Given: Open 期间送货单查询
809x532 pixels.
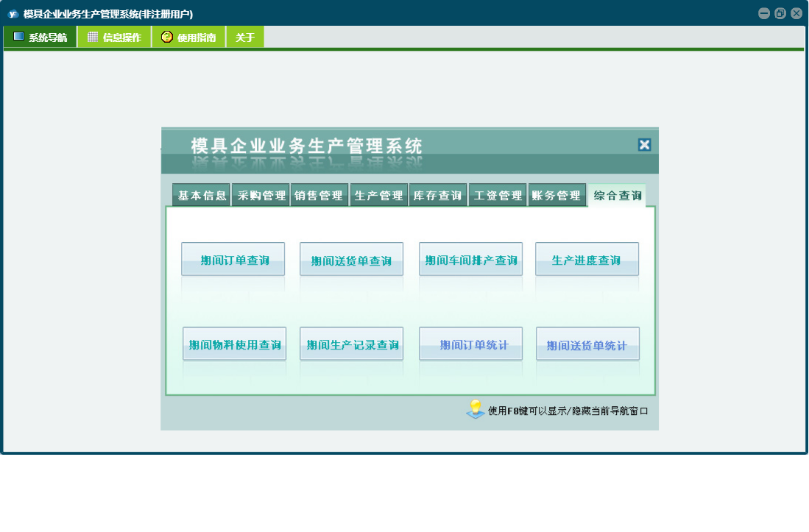Looking at the screenshot, I should pyautogui.click(x=351, y=259).
